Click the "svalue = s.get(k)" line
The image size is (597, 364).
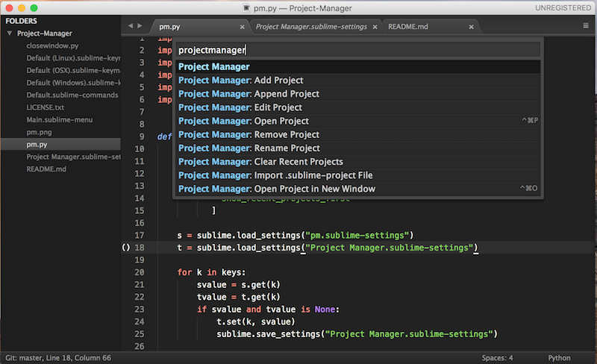tap(238, 285)
